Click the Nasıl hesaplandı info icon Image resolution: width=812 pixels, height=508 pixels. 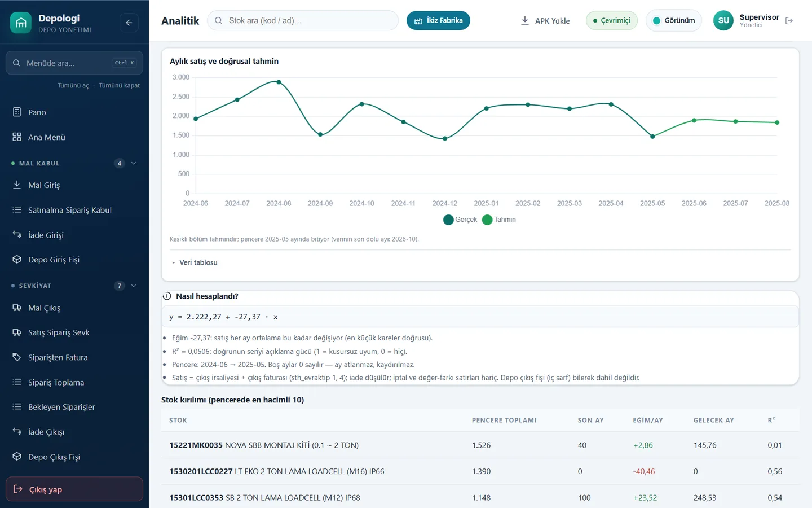click(167, 296)
